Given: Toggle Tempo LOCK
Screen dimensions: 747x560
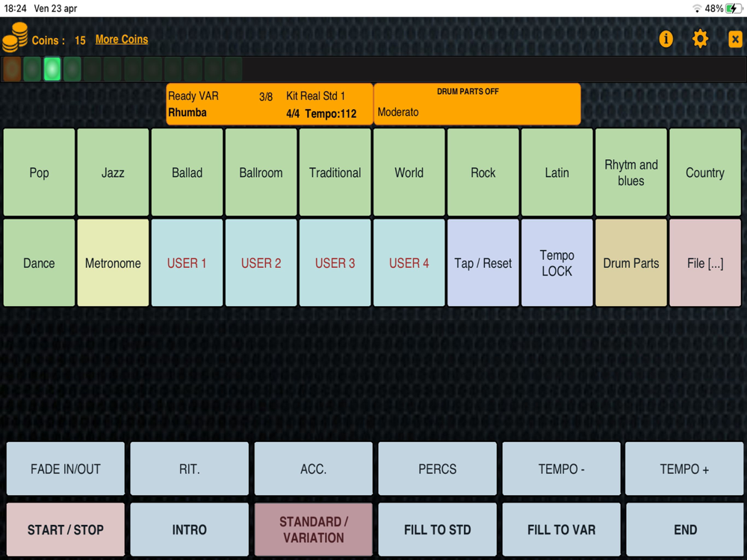Looking at the screenshot, I should pyautogui.click(x=557, y=263).
